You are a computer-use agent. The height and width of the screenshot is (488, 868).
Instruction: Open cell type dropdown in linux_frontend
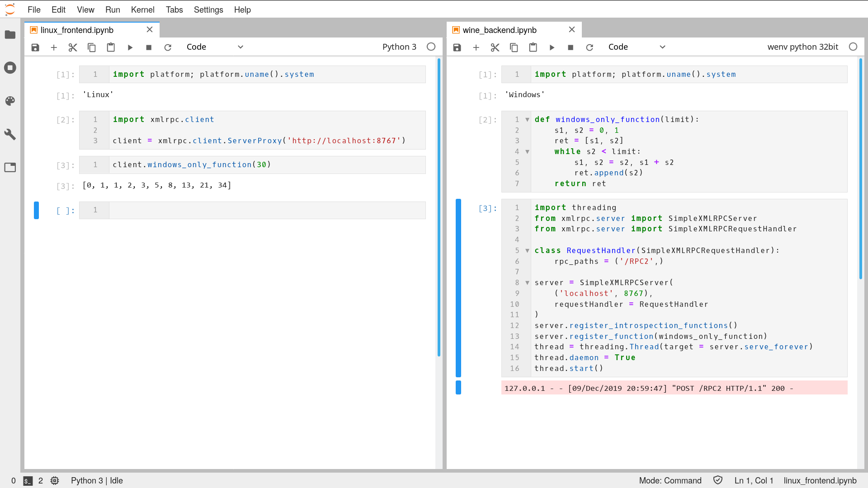[215, 47]
